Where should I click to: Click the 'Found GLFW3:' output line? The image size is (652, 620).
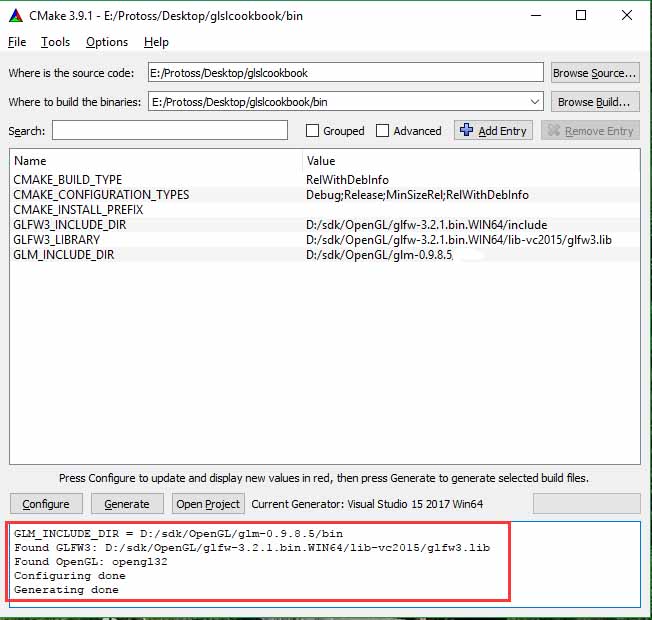click(x=252, y=547)
